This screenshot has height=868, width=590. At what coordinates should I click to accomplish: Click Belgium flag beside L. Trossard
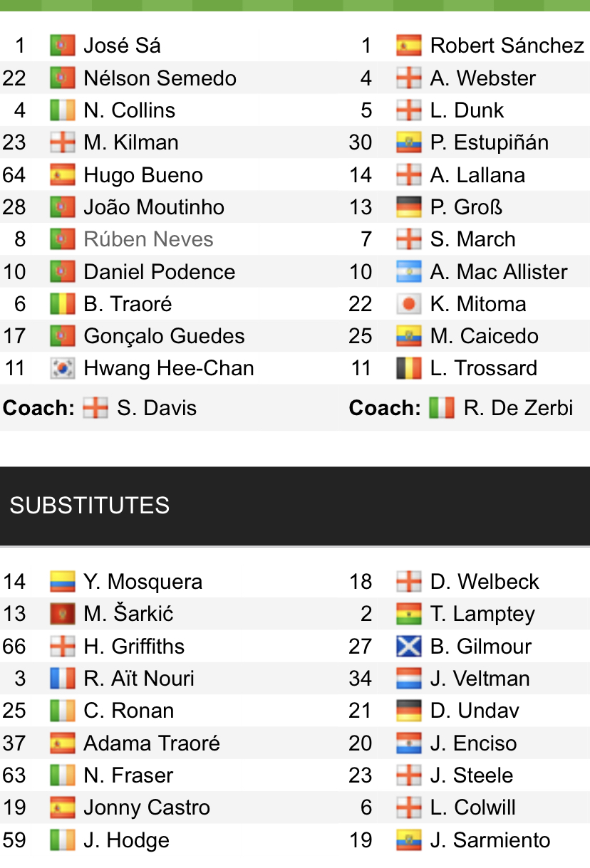point(408,368)
